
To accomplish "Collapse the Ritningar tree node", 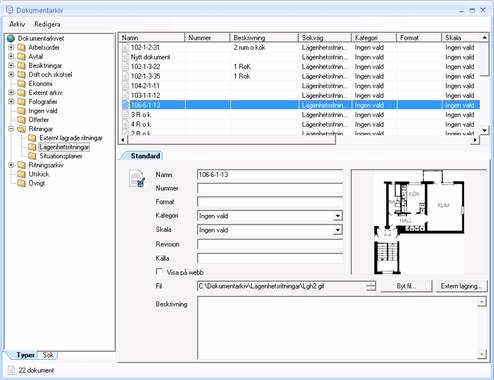I will pos(11,129).
